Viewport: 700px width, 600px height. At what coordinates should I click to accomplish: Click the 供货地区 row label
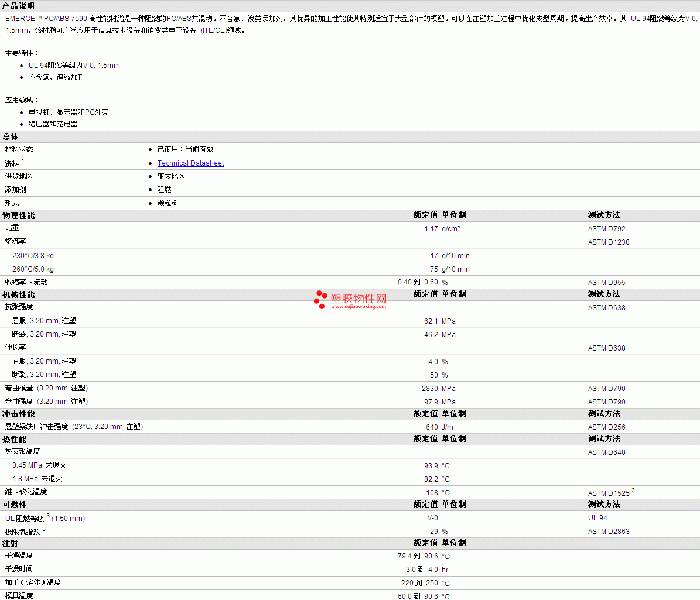pos(19,176)
